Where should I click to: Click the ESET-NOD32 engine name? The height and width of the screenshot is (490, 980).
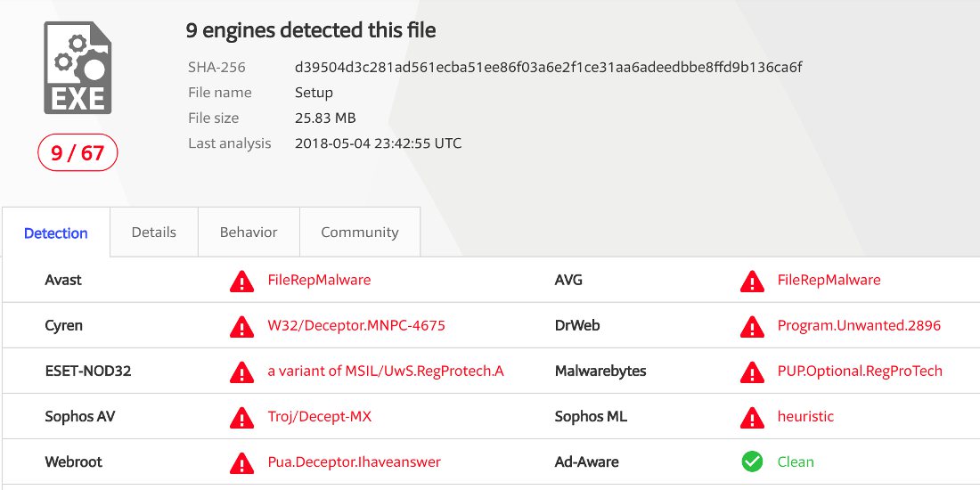[88, 371]
